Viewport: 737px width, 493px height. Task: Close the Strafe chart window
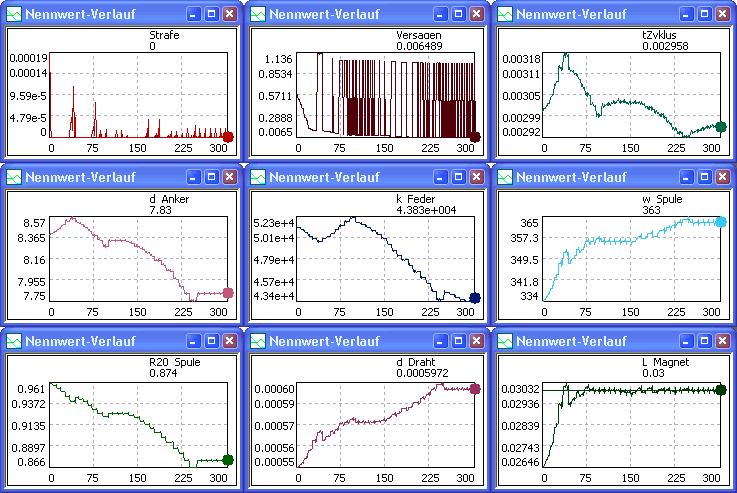pos(229,14)
